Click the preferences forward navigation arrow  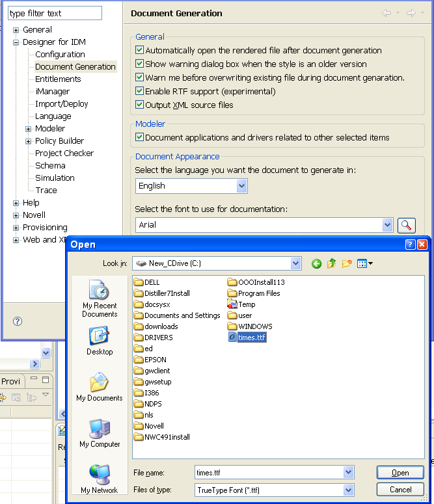click(411, 13)
